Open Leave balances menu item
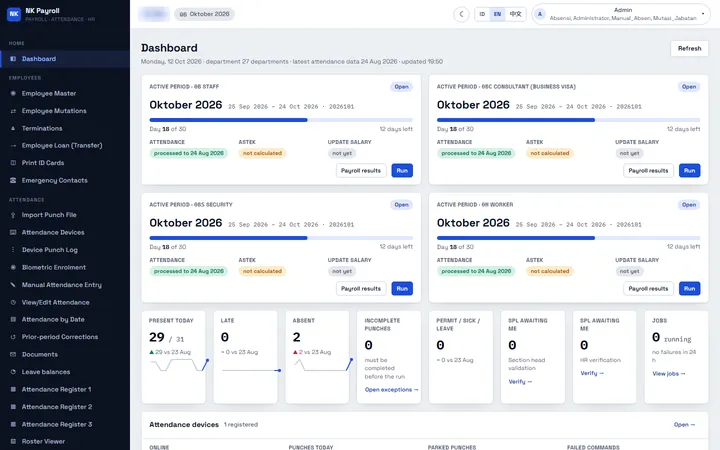Screen dimensions: 720x450 point(65,371)
